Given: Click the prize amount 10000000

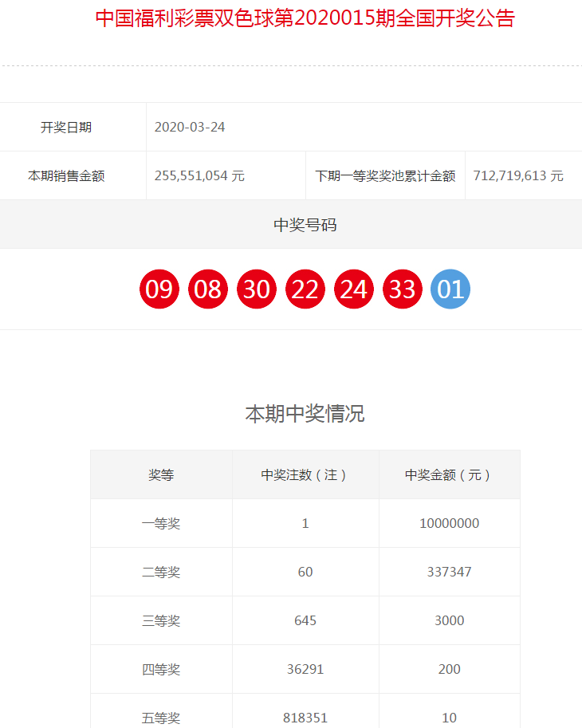Looking at the screenshot, I should pos(450,524).
